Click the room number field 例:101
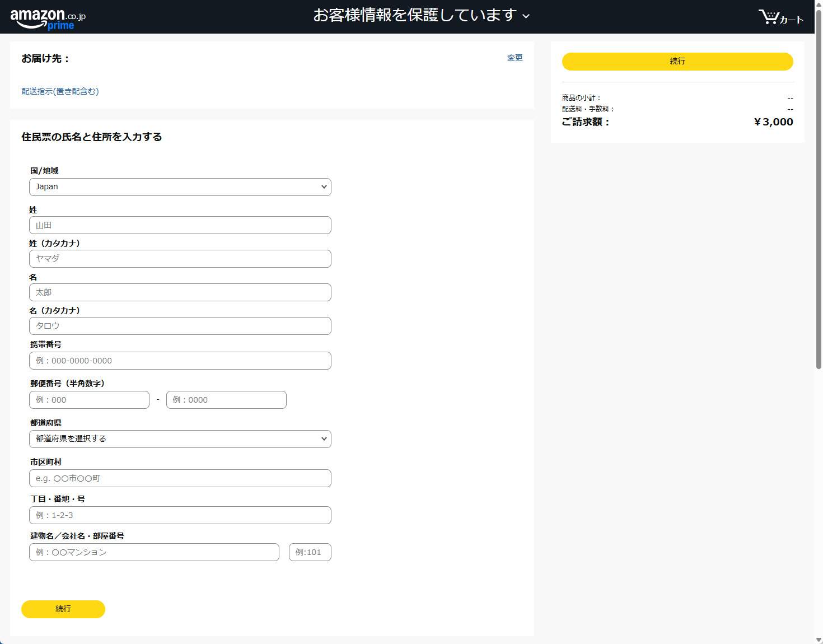 (x=310, y=552)
